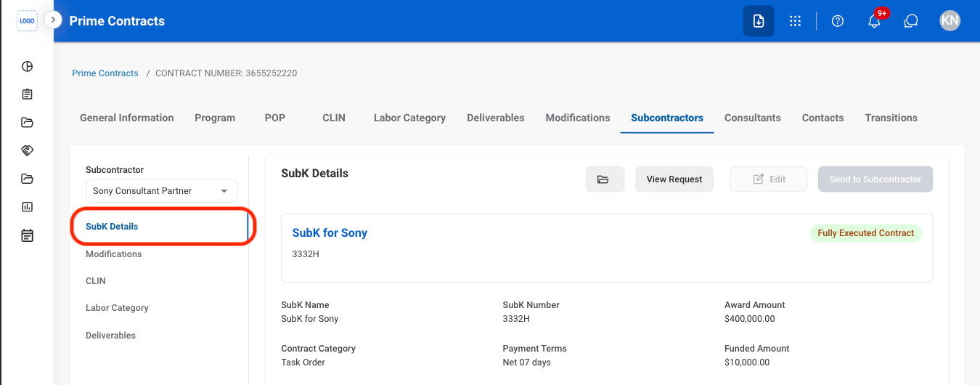Switch to Consultants tab

tap(753, 118)
